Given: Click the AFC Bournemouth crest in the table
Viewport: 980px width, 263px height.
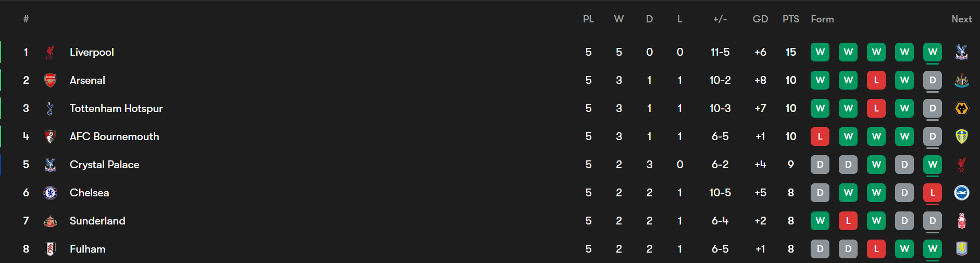Looking at the screenshot, I should [x=50, y=136].
